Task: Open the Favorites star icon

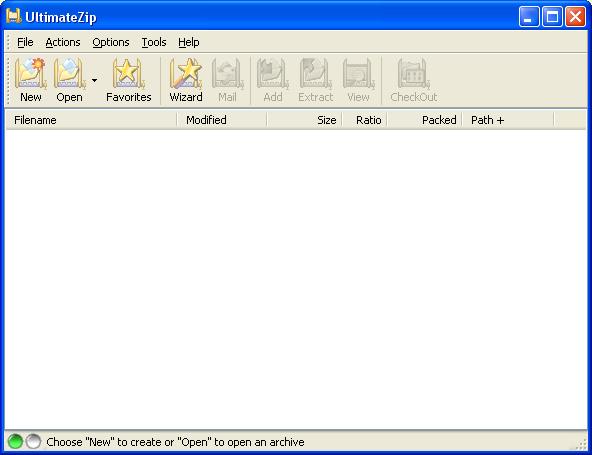Action: click(x=128, y=73)
